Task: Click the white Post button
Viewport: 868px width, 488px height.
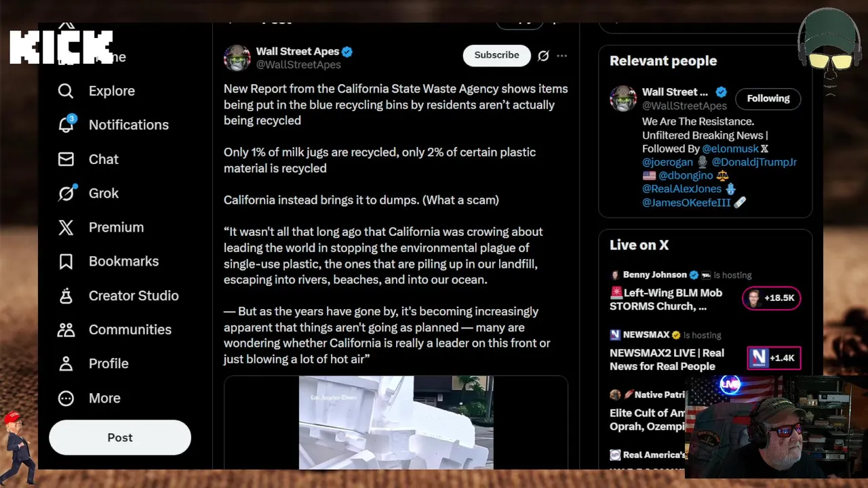Action: 120,437
